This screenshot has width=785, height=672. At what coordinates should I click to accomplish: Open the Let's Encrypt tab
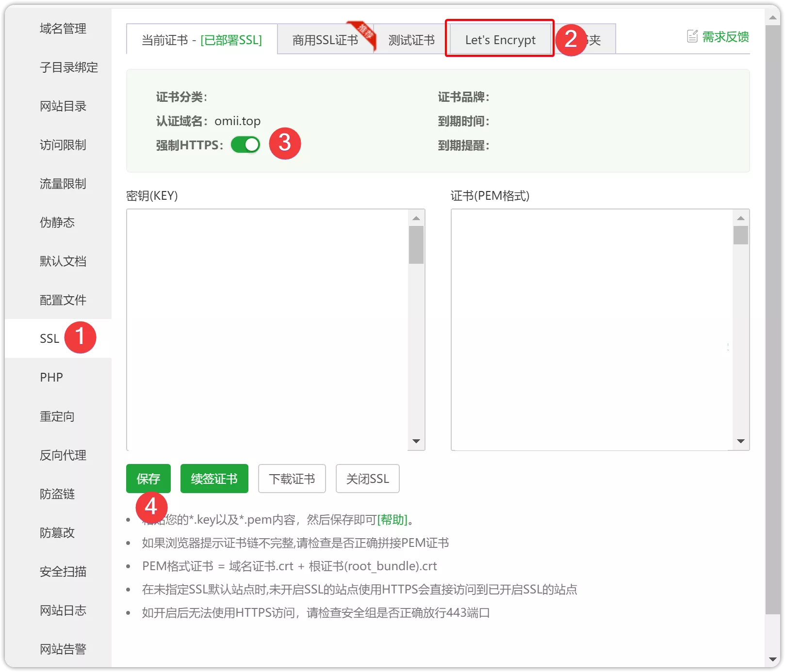500,40
